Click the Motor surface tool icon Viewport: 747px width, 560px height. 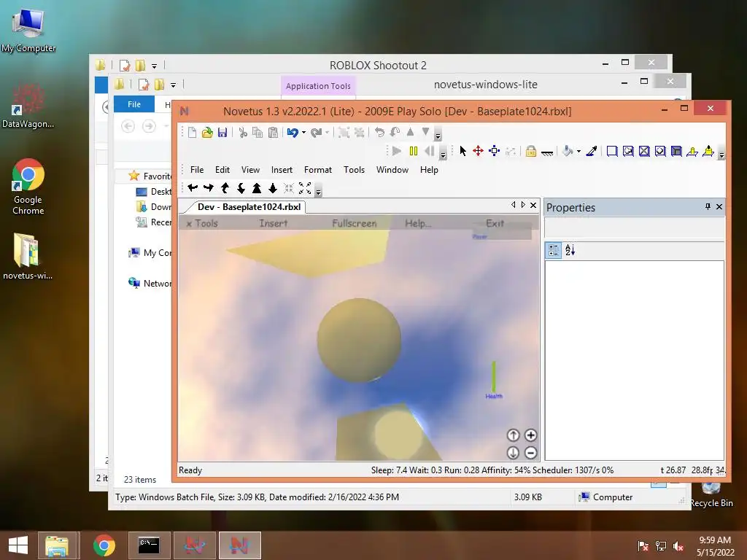pos(708,151)
